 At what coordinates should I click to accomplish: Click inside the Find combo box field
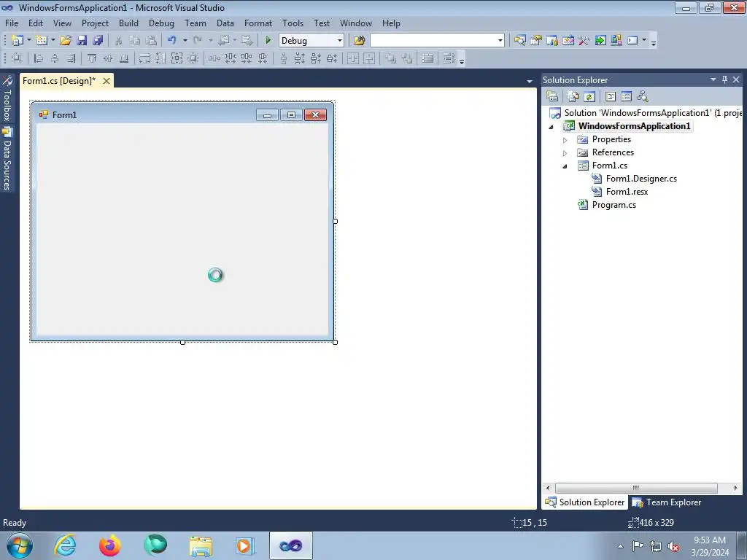(x=433, y=41)
